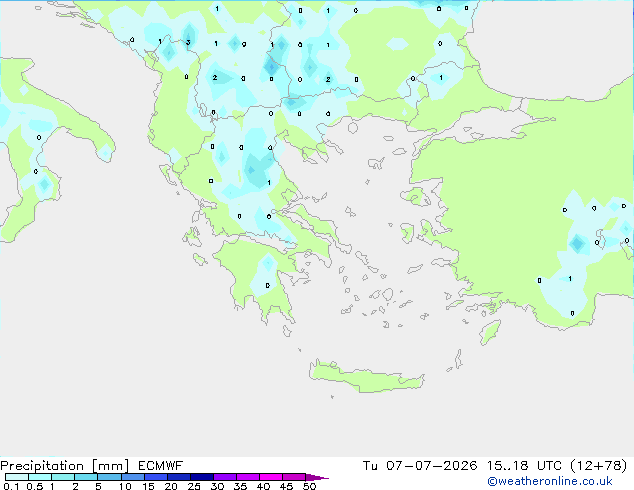
Task: Click the 20 mm legend color swatch
Action: 179,477
